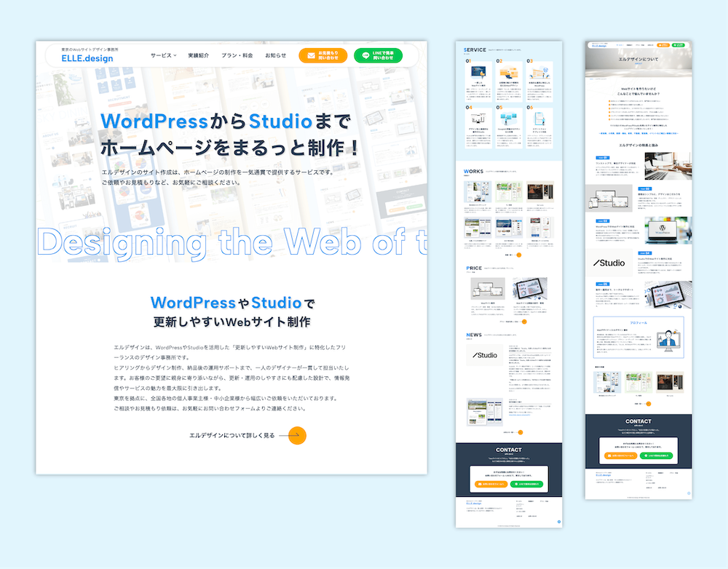Click the WORKS heading in middle page

(x=474, y=171)
